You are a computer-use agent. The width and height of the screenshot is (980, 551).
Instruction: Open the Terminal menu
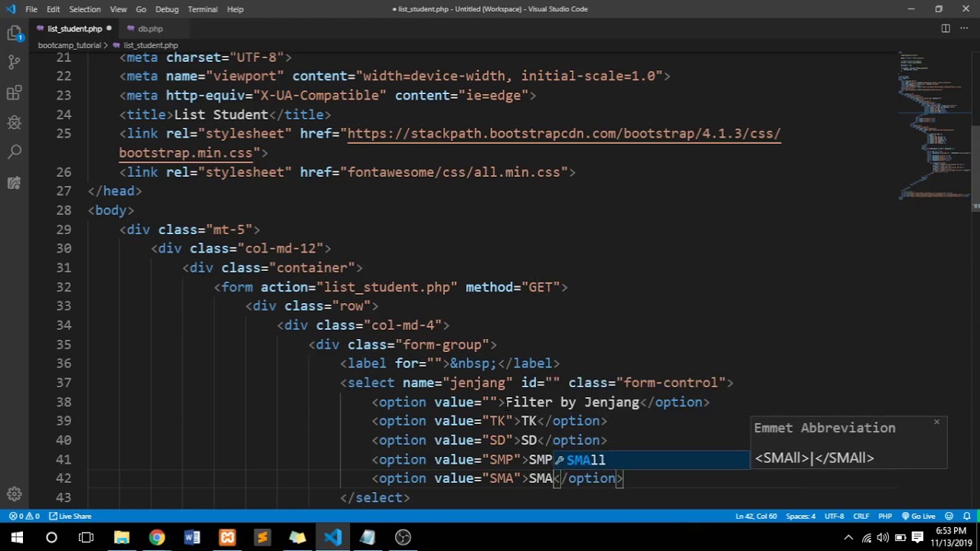coord(203,9)
